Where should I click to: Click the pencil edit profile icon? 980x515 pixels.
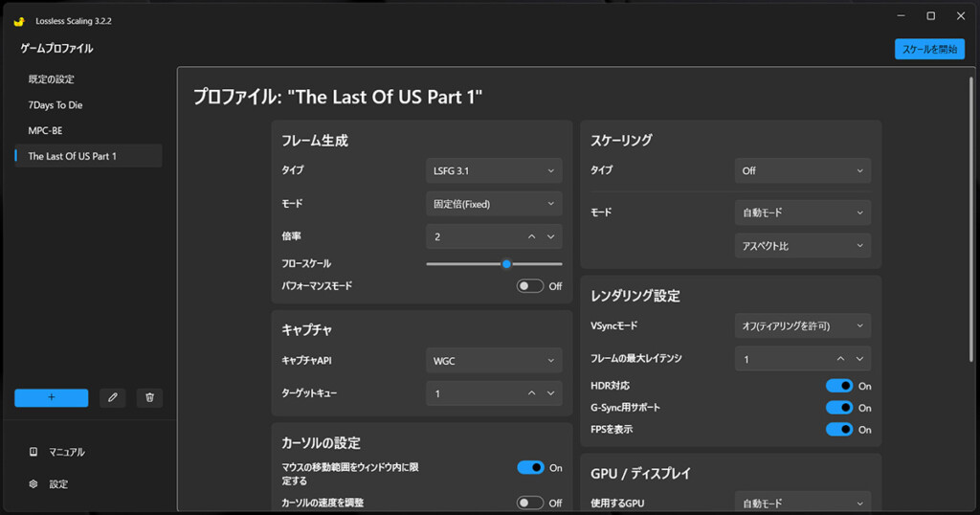(x=112, y=397)
